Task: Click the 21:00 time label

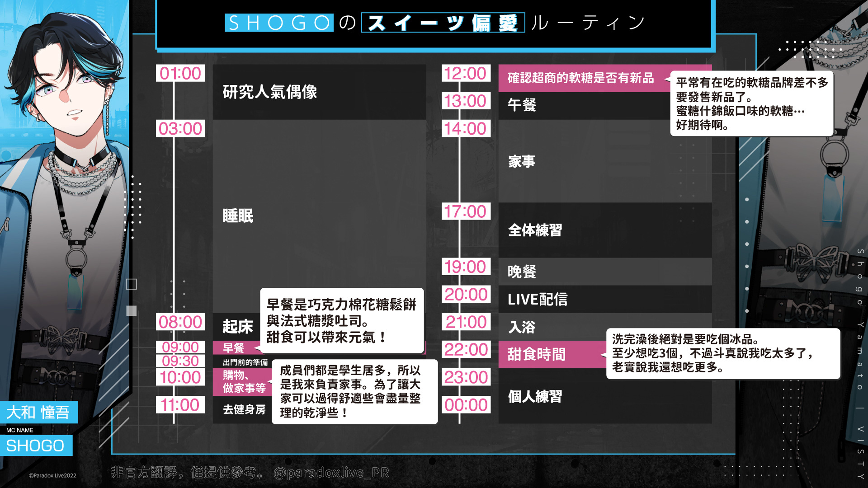Action: coord(466,322)
